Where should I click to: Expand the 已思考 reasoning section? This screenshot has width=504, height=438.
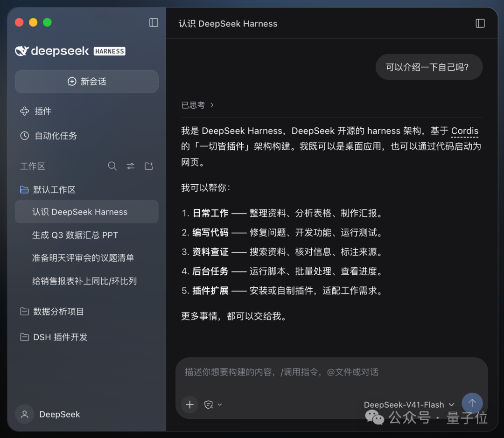(197, 105)
